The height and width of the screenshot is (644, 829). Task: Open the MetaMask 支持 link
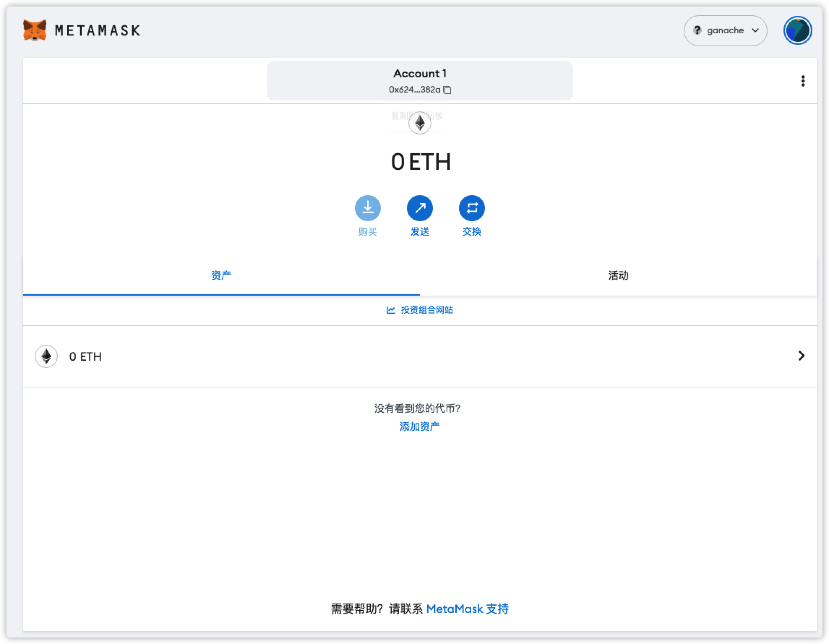(467, 609)
